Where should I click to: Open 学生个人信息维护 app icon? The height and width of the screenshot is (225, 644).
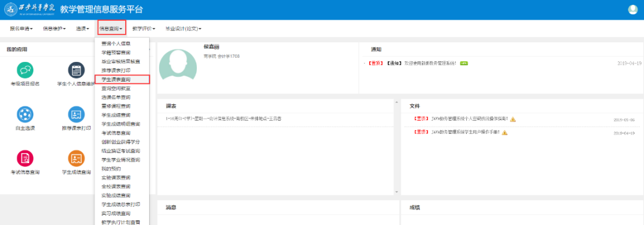point(76,70)
